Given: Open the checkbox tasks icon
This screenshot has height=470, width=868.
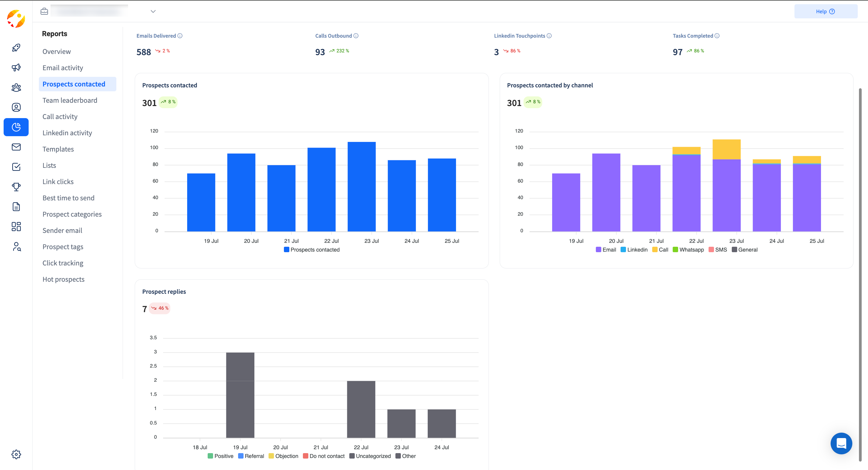Looking at the screenshot, I should coord(16,167).
